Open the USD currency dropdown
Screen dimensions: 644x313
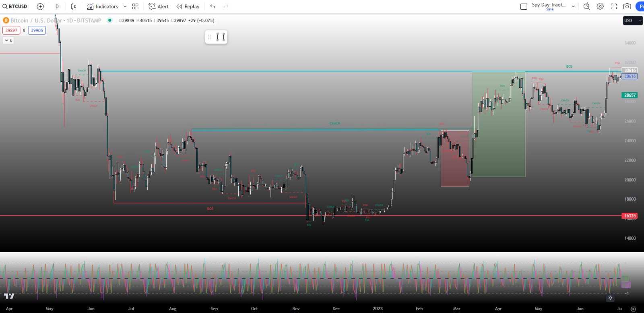tap(633, 21)
